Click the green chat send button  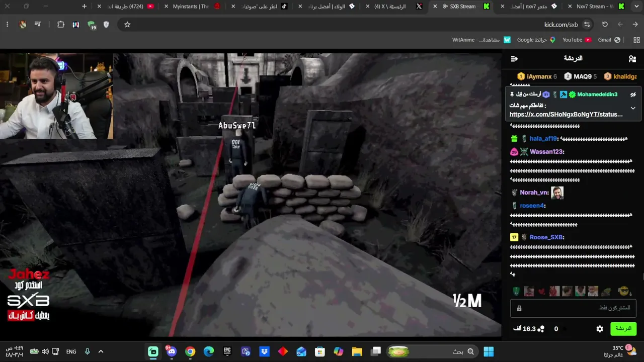pyautogui.click(x=623, y=329)
